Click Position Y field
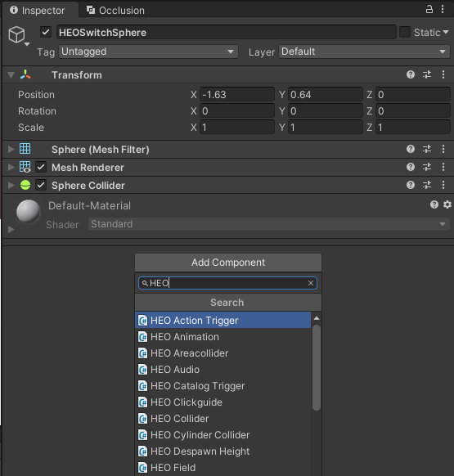This screenshot has width=454, height=476. click(x=326, y=94)
